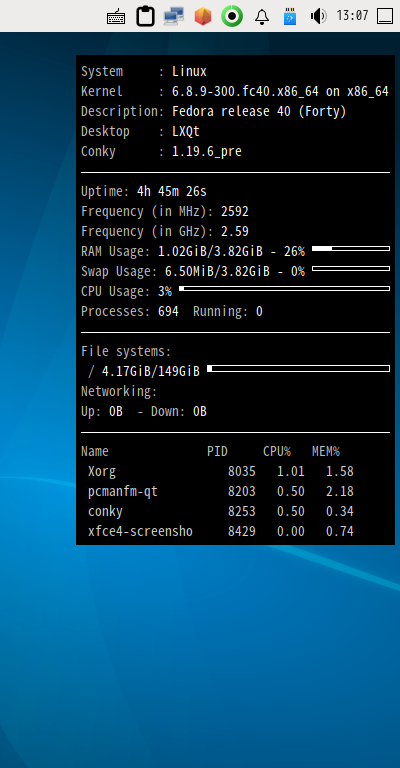This screenshot has height=768, width=400.
Task: Click the Show Desktop icon in panel
Action: point(385,16)
